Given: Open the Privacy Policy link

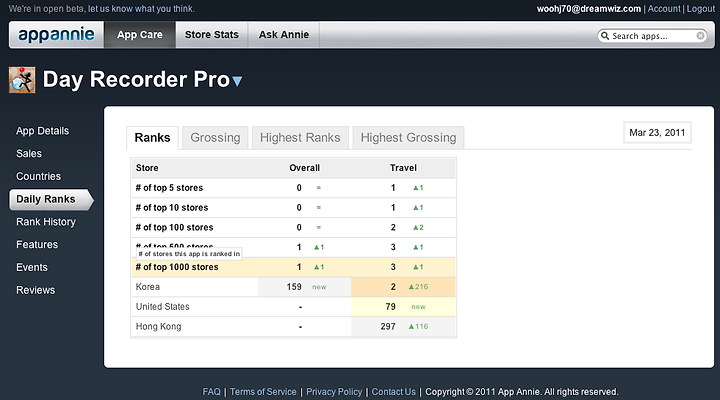Looking at the screenshot, I should (334, 392).
